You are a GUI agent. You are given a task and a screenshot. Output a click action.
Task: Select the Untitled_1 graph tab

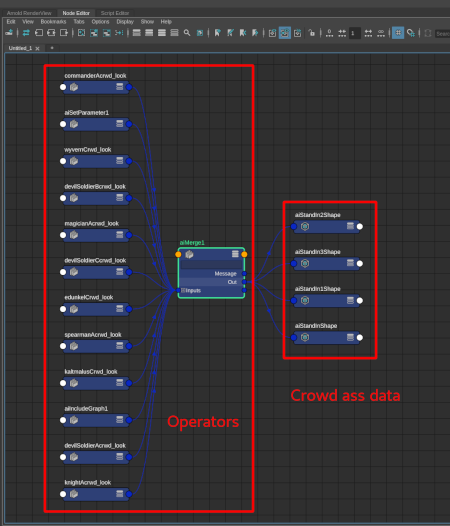(x=20, y=48)
